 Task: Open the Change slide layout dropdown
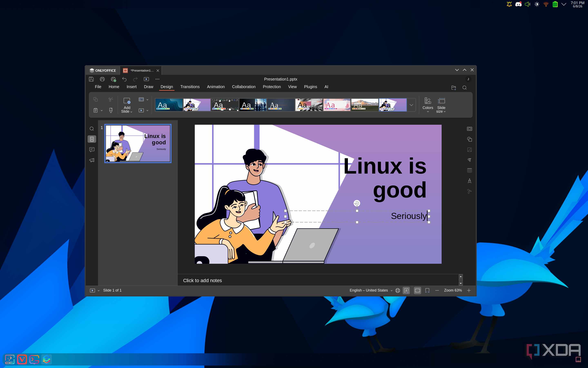[x=143, y=99]
